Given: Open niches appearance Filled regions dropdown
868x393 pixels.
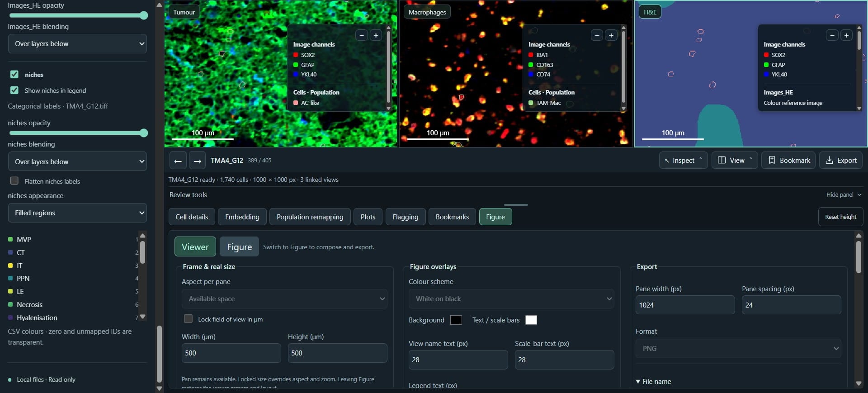Looking at the screenshot, I should click(77, 213).
